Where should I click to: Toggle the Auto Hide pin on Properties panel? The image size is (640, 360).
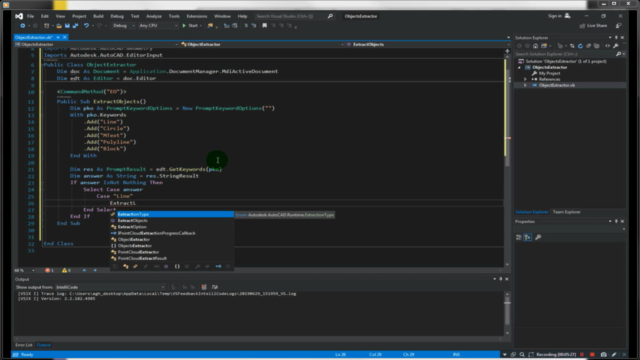coord(616,221)
